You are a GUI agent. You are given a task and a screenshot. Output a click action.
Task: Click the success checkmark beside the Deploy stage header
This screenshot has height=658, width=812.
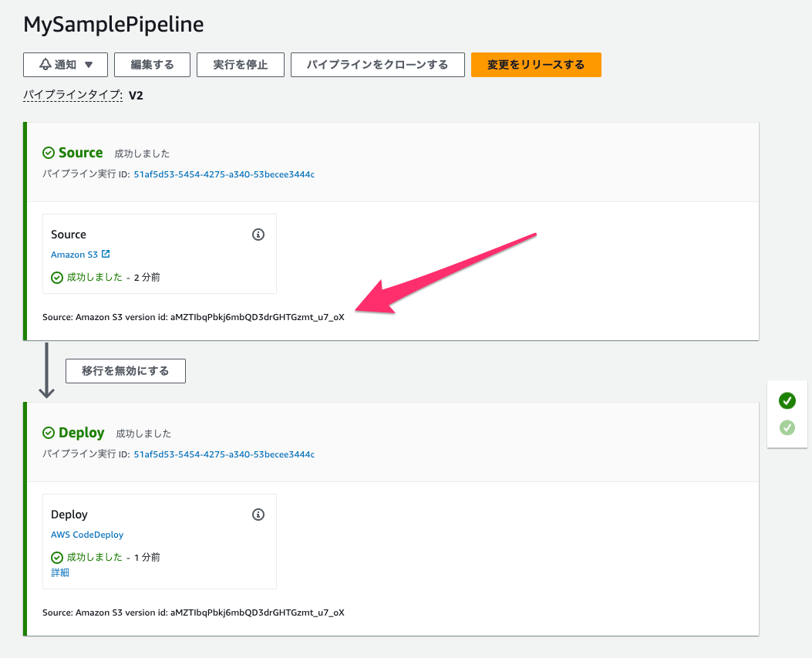[48, 432]
